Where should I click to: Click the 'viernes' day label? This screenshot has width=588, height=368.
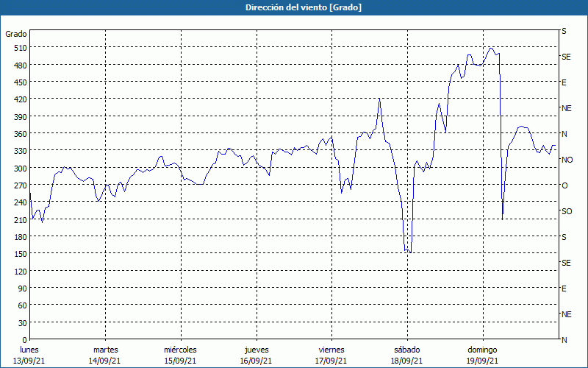click(331, 350)
